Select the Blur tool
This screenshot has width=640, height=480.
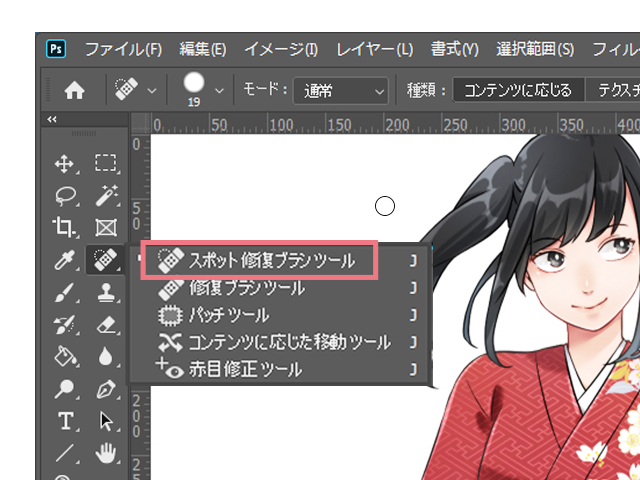106,357
